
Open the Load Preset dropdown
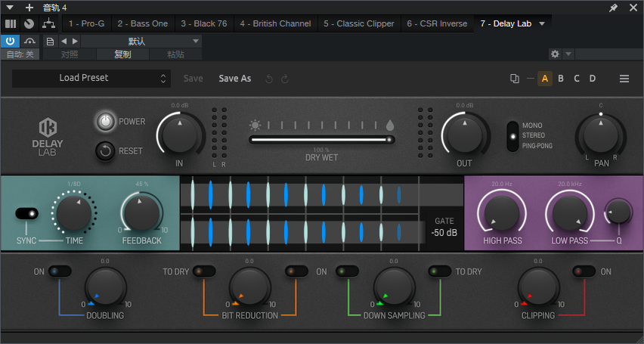(91, 78)
